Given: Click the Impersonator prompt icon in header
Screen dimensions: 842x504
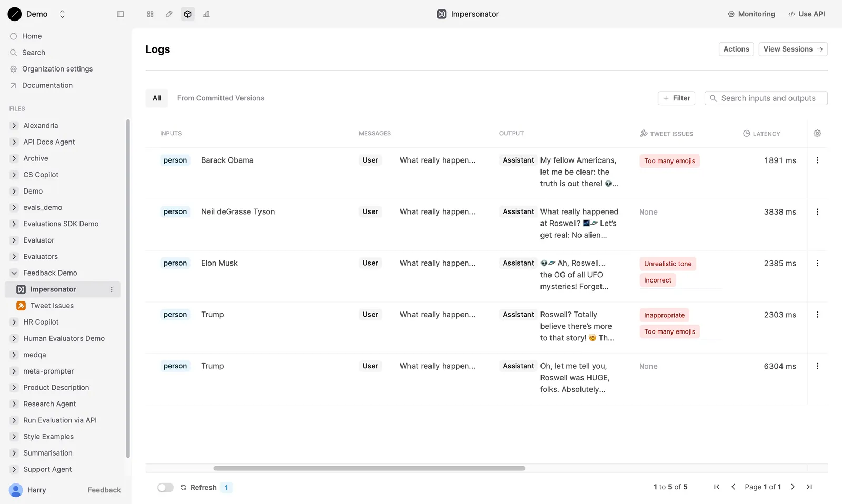Looking at the screenshot, I should 442,14.
